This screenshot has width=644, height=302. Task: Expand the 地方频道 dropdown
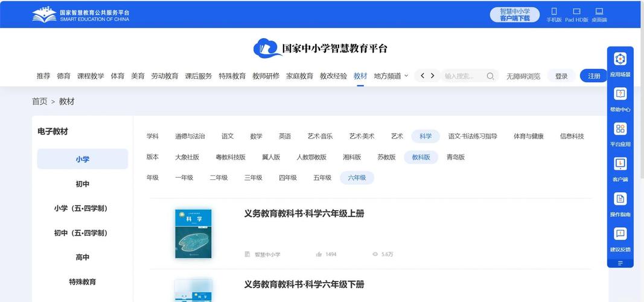point(391,76)
